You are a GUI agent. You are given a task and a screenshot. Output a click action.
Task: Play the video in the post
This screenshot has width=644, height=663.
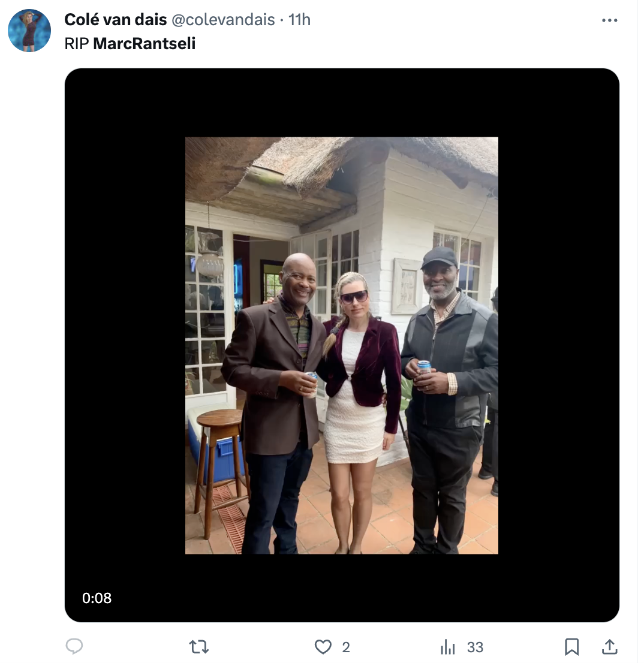tap(342, 345)
